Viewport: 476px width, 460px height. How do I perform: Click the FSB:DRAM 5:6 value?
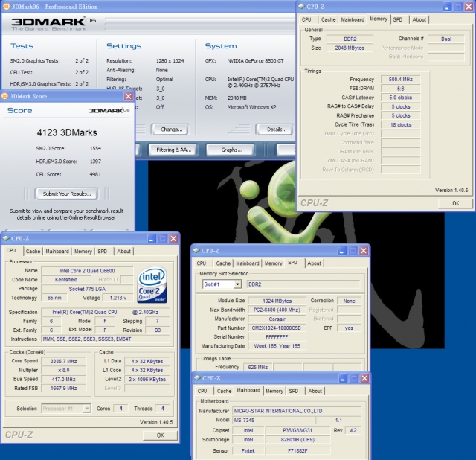(400, 89)
